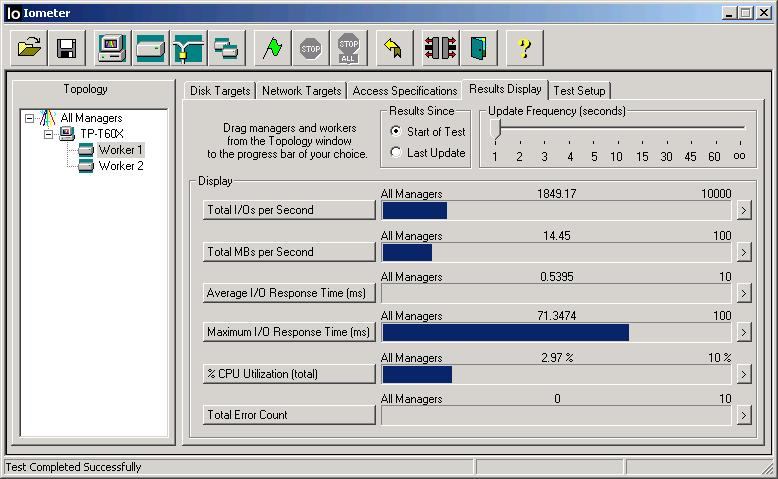Click Total I/Os per Second button
Image resolution: width=778 pixels, height=479 pixels.
click(x=289, y=210)
